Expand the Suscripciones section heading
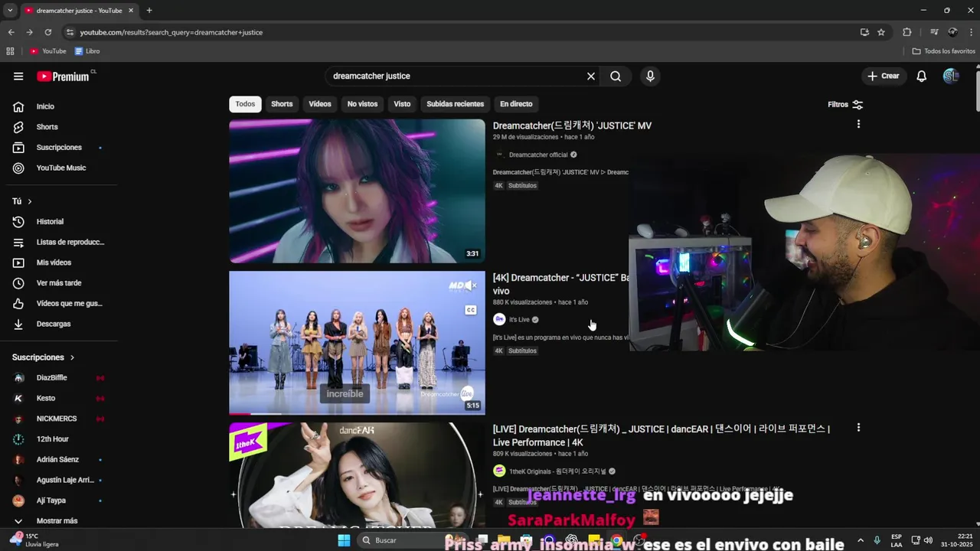Screen dimensions: 980x551 coord(43,357)
